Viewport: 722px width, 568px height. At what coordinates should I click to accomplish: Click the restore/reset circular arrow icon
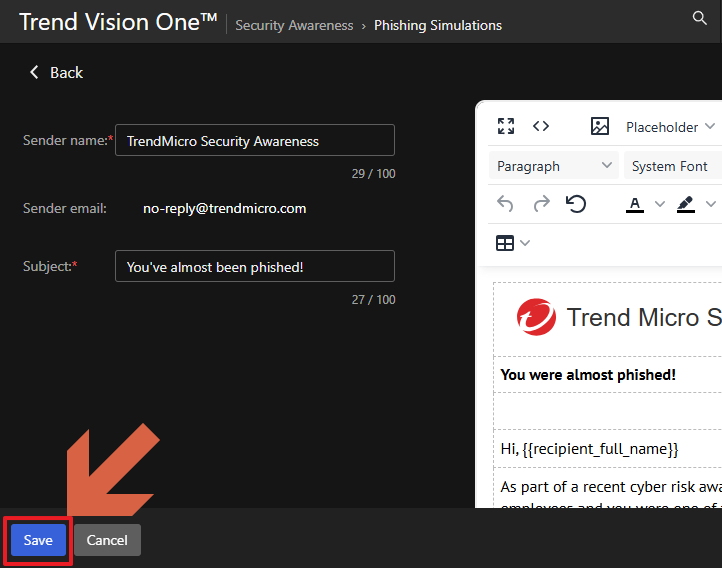point(576,204)
